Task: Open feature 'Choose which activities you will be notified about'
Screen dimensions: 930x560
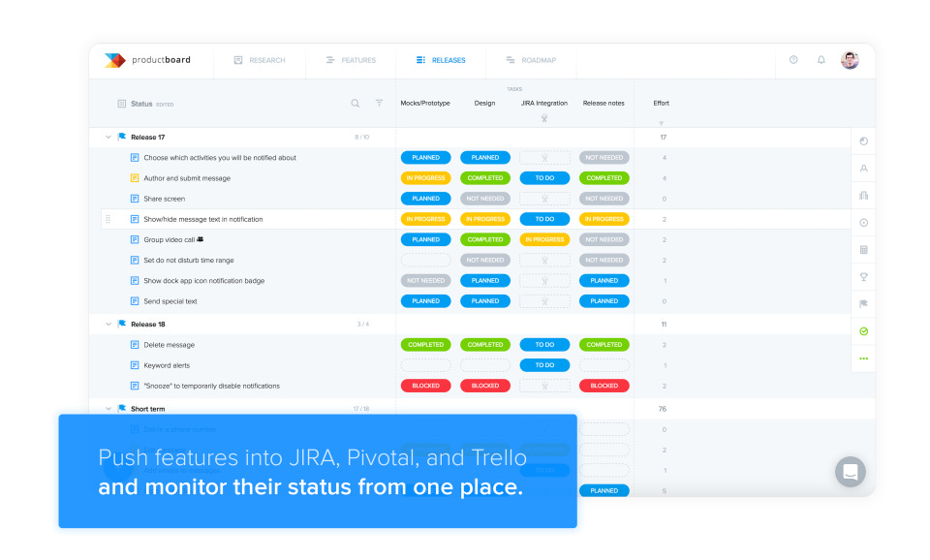Action: [x=220, y=158]
